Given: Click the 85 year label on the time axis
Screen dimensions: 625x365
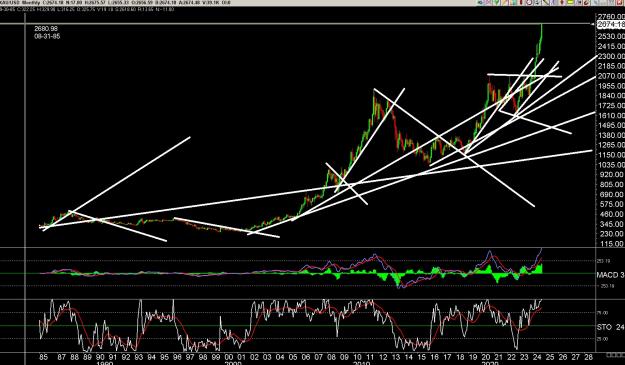Looking at the screenshot, I should [44, 357].
